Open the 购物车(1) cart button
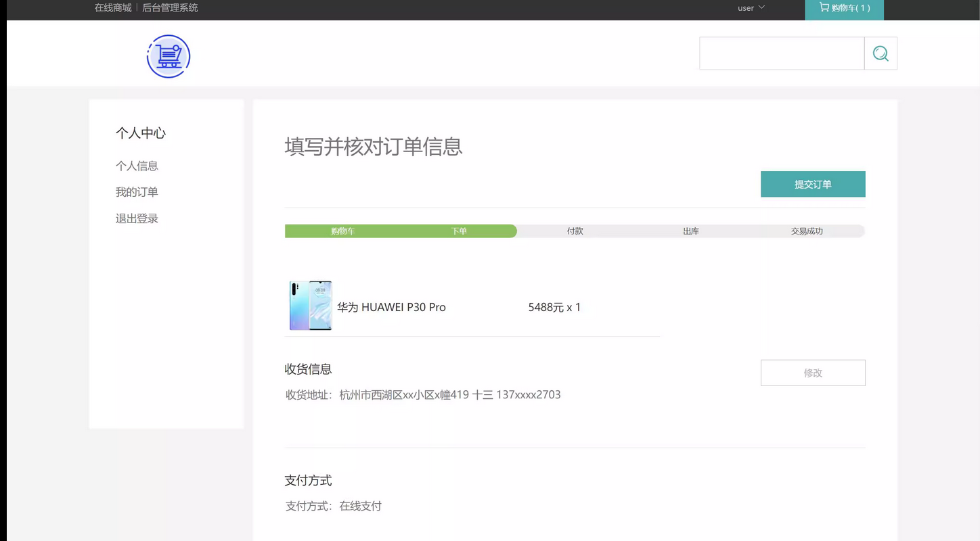This screenshot has width=980, height=541. tap(844, 9)
